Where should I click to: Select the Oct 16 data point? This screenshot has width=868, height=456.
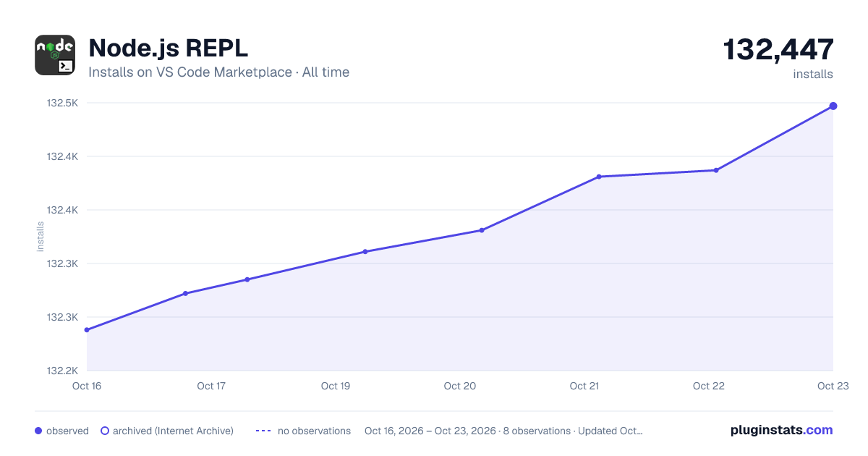87,330
